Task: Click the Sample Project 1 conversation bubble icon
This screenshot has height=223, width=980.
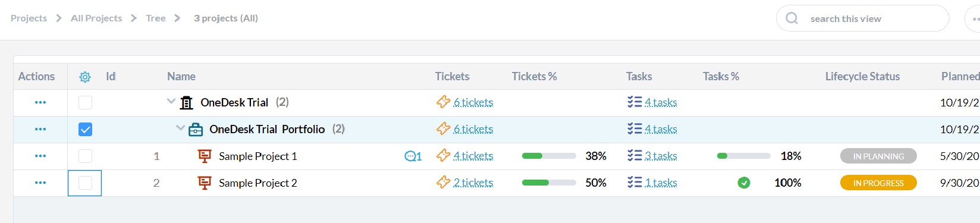Action: click(413, 156)
